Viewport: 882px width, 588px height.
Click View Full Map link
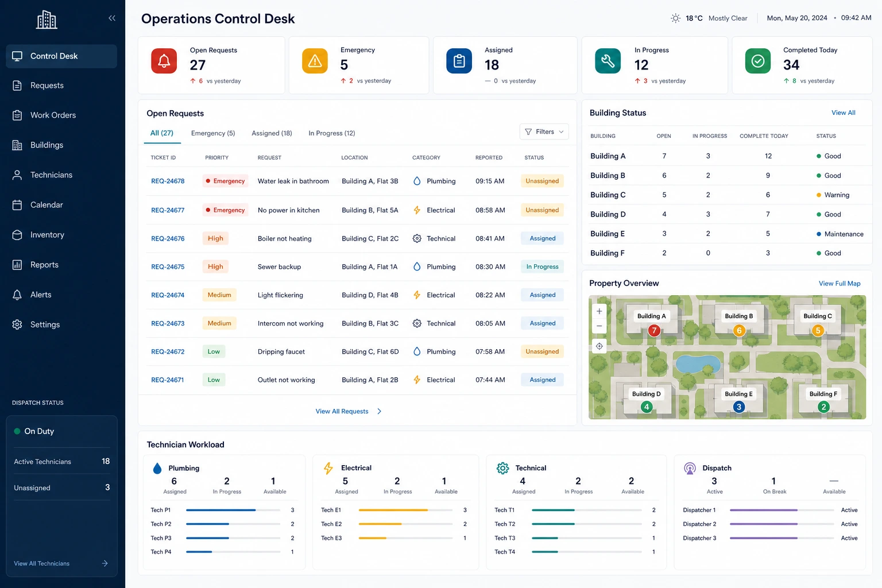point(840,284)
